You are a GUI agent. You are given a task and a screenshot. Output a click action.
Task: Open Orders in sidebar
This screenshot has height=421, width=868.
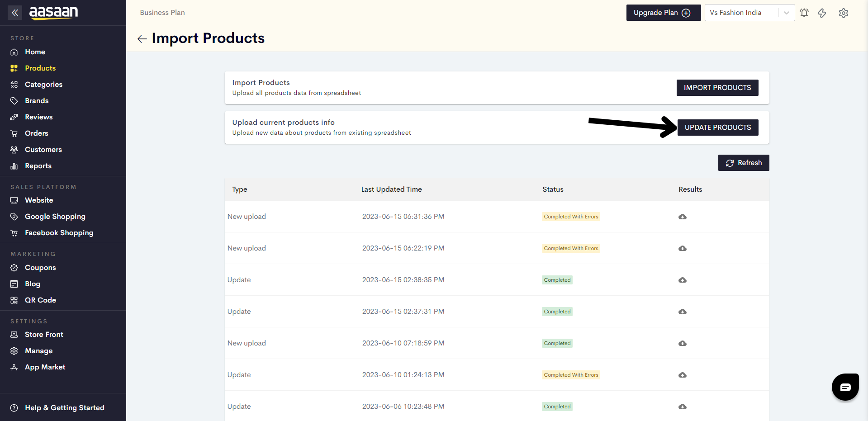pos(36,133)
